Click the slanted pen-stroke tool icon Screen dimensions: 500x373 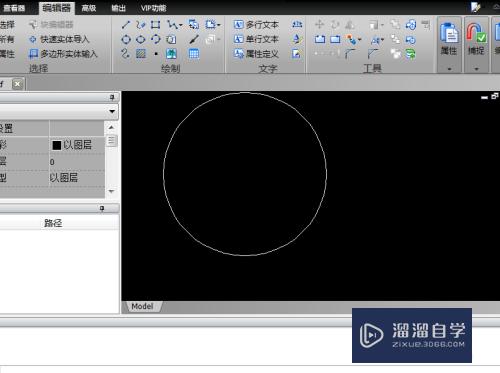[194, 39]
